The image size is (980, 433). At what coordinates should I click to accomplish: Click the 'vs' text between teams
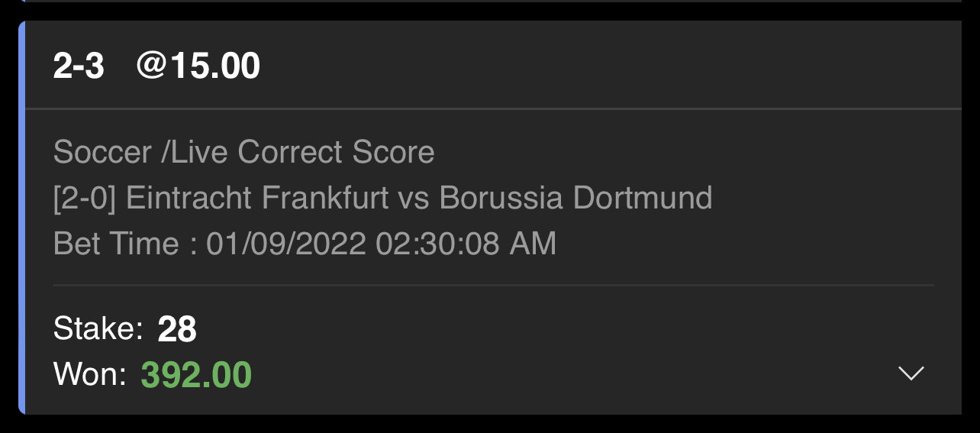414,200
